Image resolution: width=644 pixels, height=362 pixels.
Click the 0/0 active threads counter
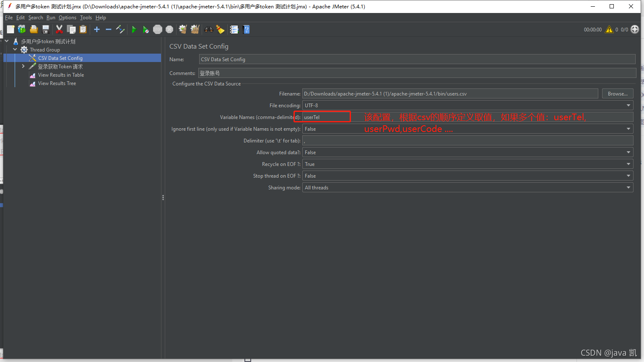(x=624, y=30)
